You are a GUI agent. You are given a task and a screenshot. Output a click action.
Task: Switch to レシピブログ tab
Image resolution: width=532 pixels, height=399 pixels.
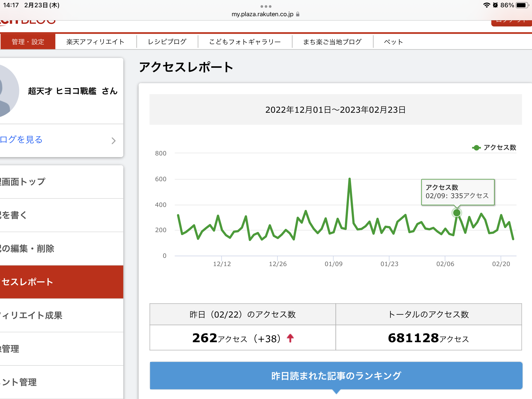[x=167, y=42]
